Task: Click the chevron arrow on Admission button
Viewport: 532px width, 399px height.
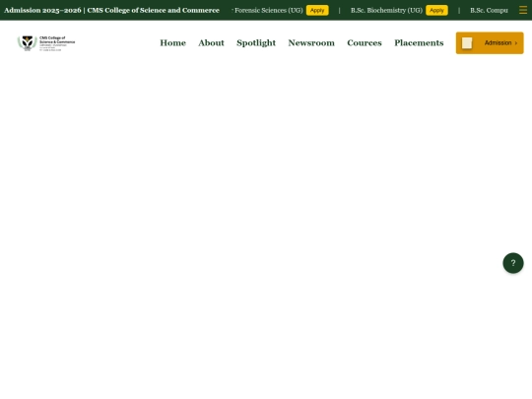Action: coord(516,43)
